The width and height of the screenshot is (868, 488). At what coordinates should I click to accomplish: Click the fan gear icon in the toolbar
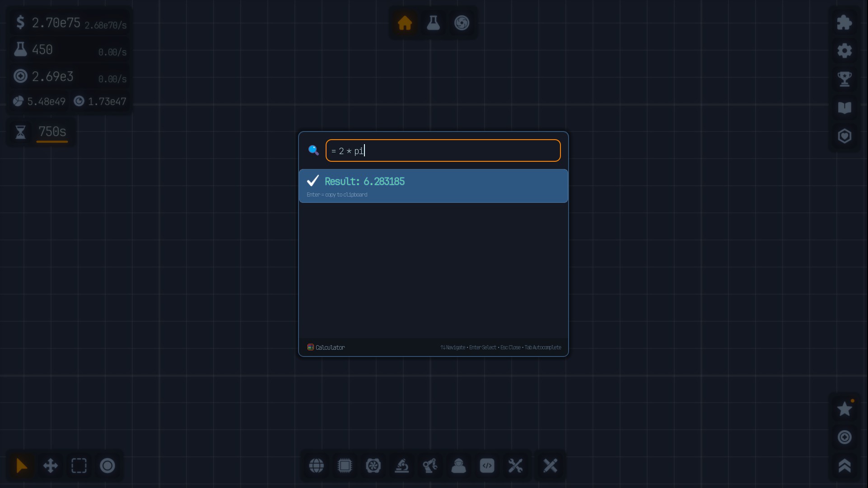pos(373,466)
